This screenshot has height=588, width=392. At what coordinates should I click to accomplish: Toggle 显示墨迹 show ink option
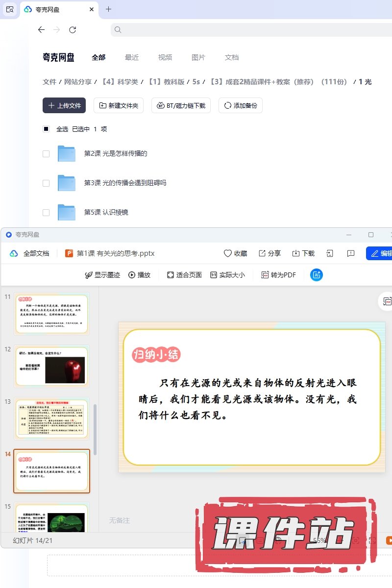[x=102, y=275]
